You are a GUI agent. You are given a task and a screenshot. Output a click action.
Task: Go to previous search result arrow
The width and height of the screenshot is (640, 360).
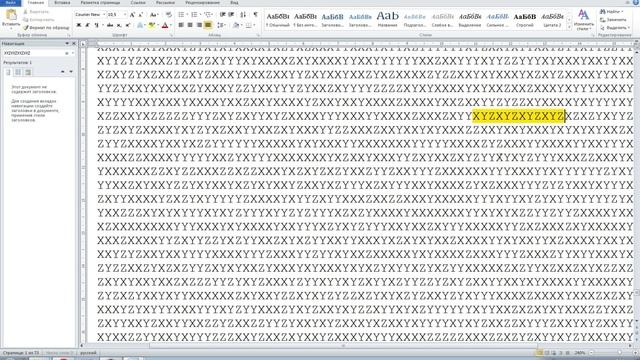62,72
